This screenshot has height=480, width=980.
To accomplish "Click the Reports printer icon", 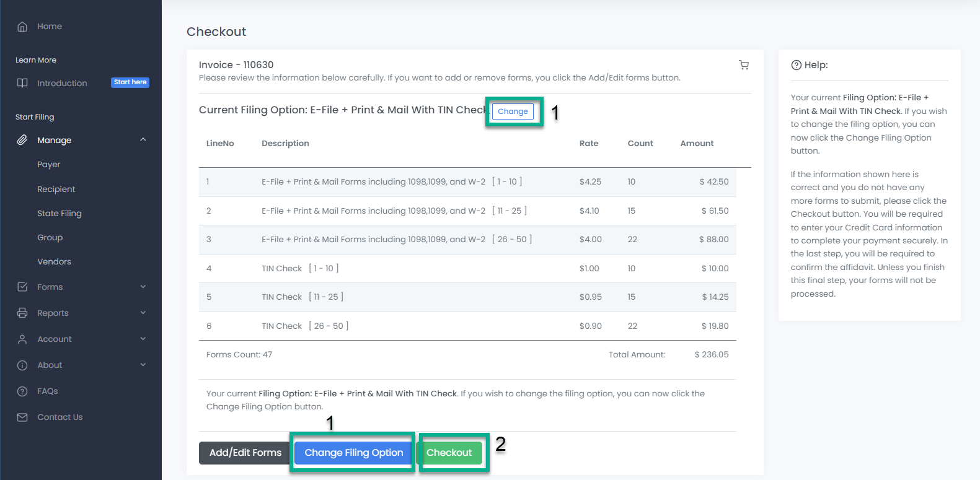I will coord(22,313).
